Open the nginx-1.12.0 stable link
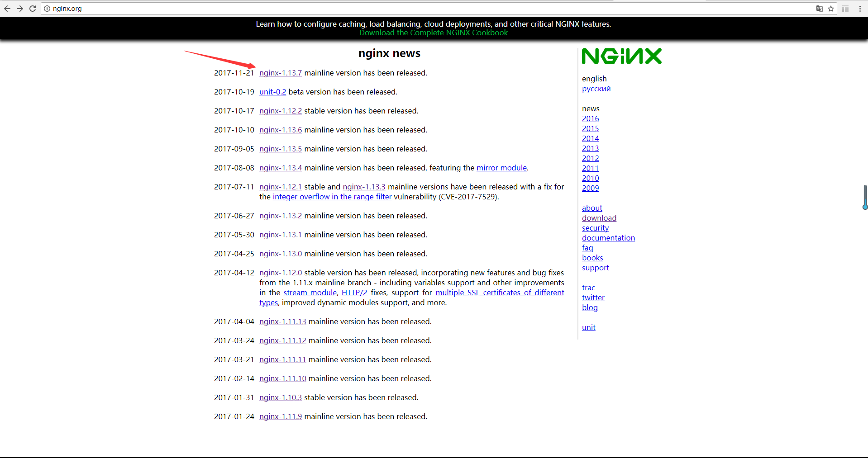The image size is (868, 458). pyautogui.click(x=281, y=273)
